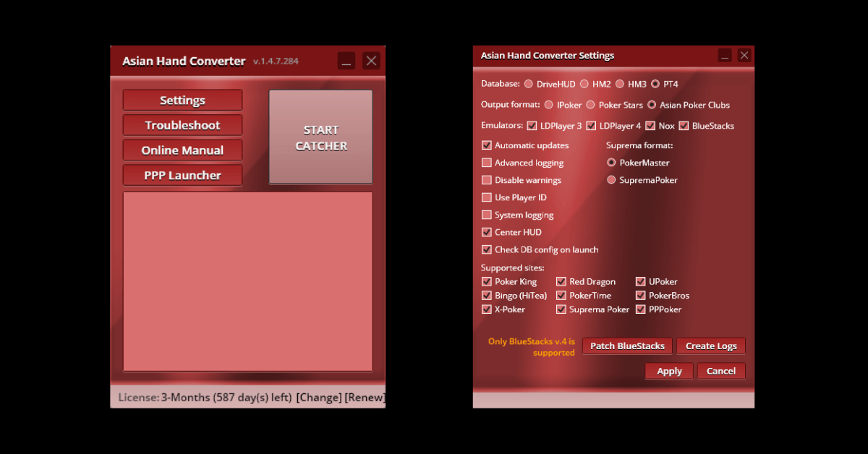Choose Asian Poker Clubs output format
Screen dimensions: 868x454
tap(652, 105)
